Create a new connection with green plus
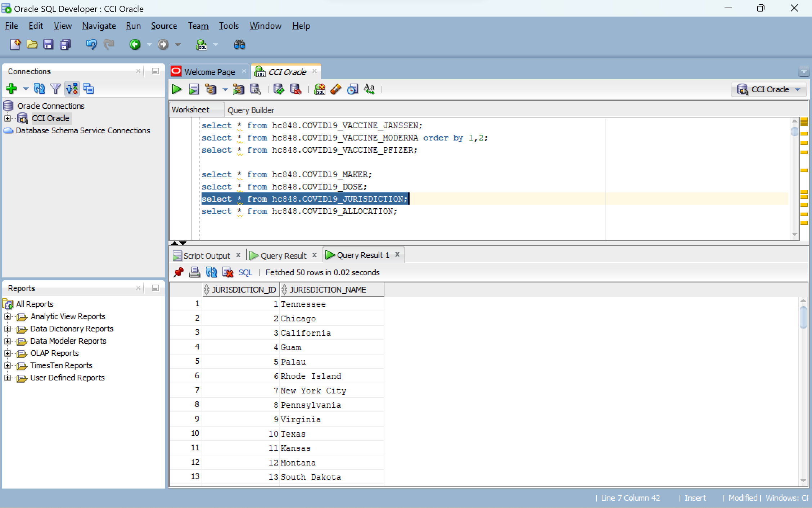This screenshot has height=508, width=812. [11, 89]
